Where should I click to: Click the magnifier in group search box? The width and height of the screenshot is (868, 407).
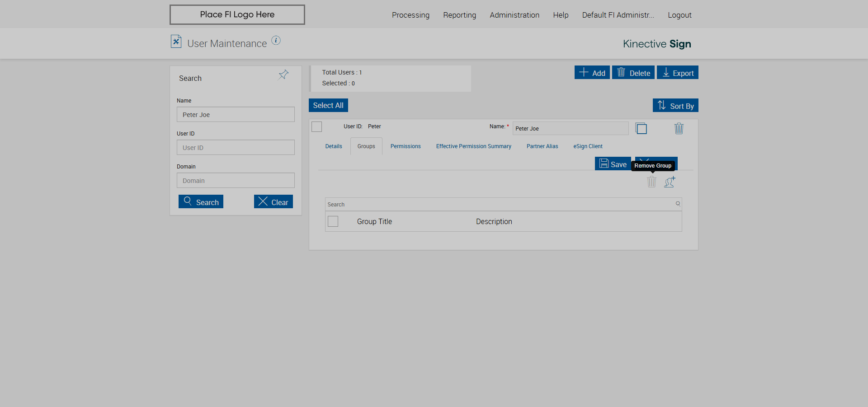[678, 204]
